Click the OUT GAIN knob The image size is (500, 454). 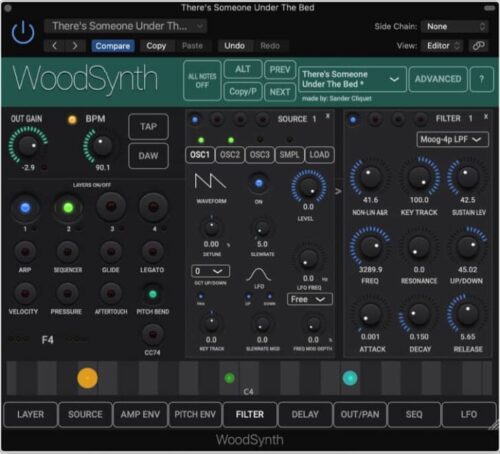[x=28, y=146]
